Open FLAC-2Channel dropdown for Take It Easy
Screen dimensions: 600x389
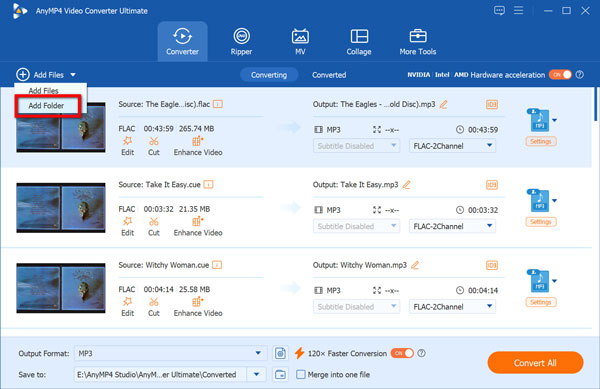point(452,226)
